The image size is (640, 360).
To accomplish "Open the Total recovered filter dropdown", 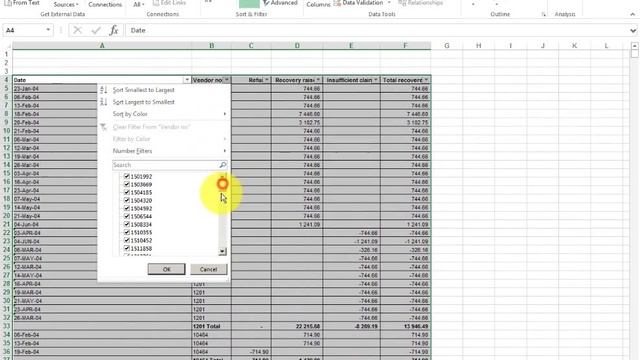I will [426, 80].
